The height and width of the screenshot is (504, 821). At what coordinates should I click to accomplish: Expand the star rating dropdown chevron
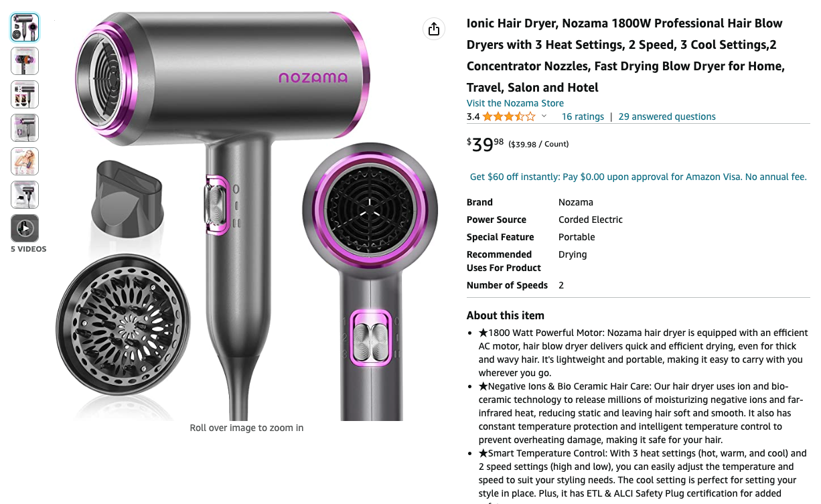(544, 116)
